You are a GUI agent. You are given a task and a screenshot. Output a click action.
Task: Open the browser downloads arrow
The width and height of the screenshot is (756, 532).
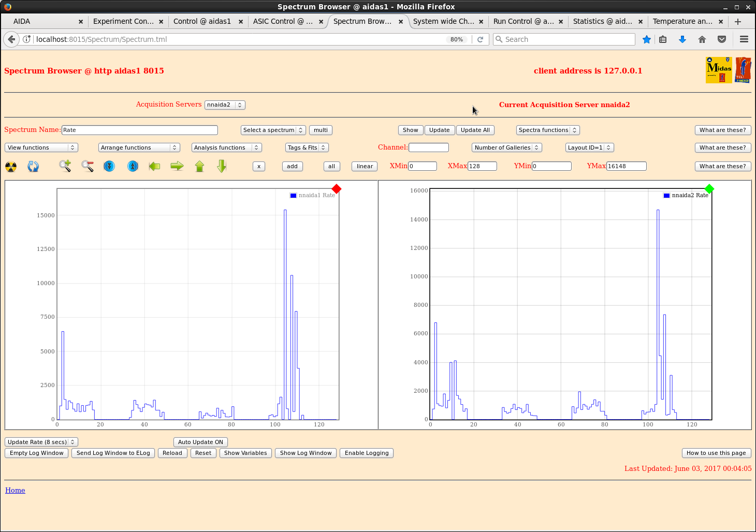tap(682, 39)
